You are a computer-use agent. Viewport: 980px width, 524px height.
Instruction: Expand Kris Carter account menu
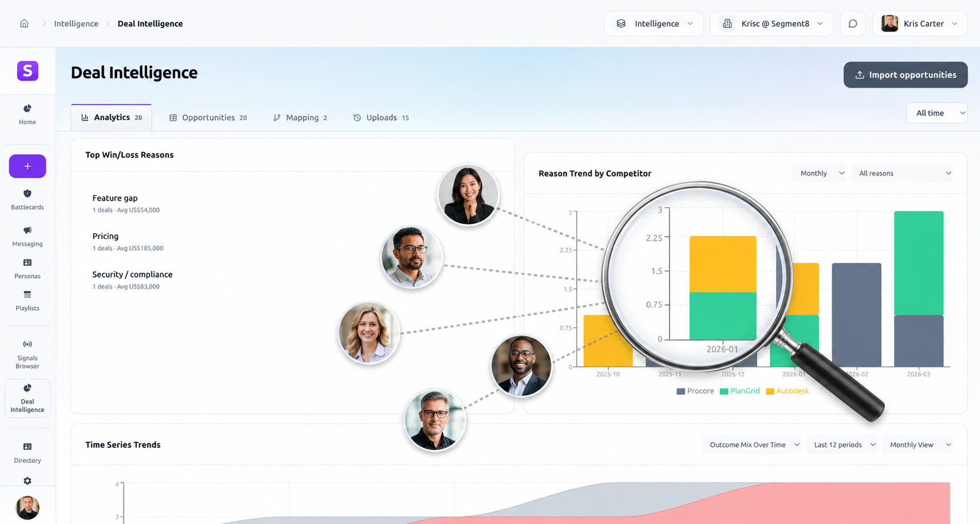(x=919, y=23)
